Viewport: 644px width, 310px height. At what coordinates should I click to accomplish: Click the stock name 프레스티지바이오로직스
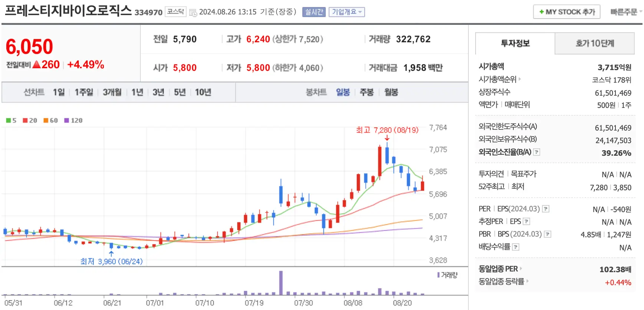pyautogui.click(x=68, y=10)
